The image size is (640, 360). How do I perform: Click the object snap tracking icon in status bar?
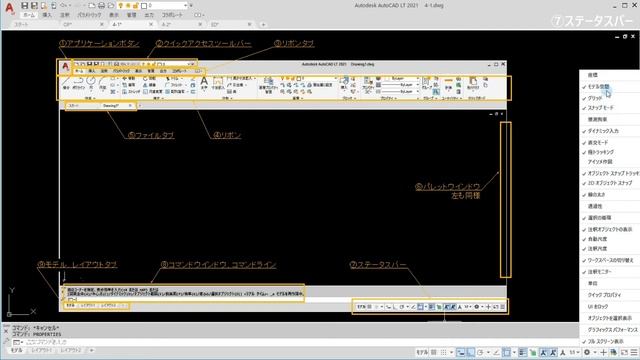[x=497, y=352]
